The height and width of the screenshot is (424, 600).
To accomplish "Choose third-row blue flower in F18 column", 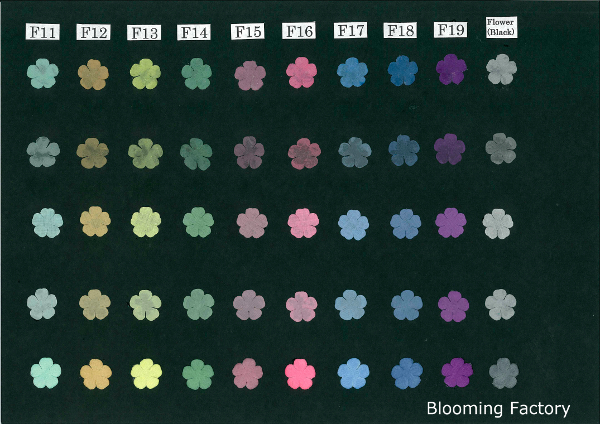I will coord(406,224).
